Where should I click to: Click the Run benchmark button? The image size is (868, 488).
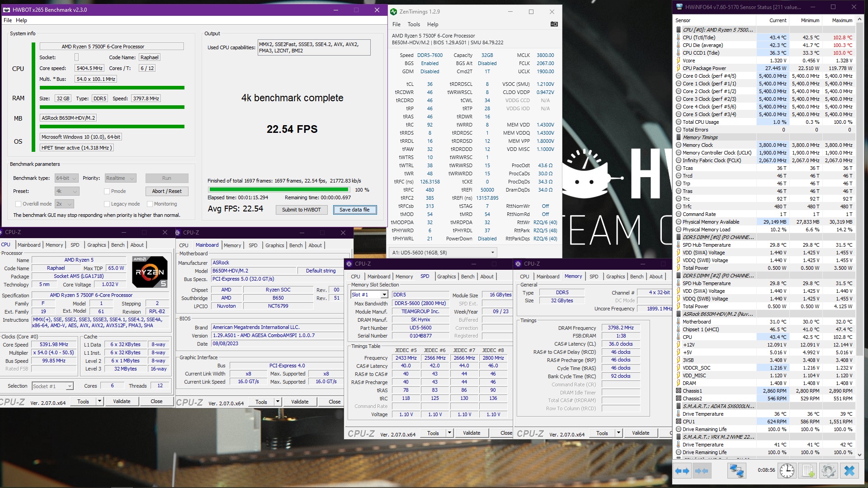tap(167, 178)
